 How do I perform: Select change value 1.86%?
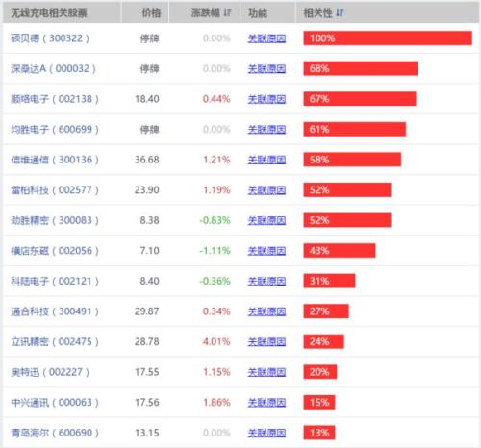tap(216, 403)
